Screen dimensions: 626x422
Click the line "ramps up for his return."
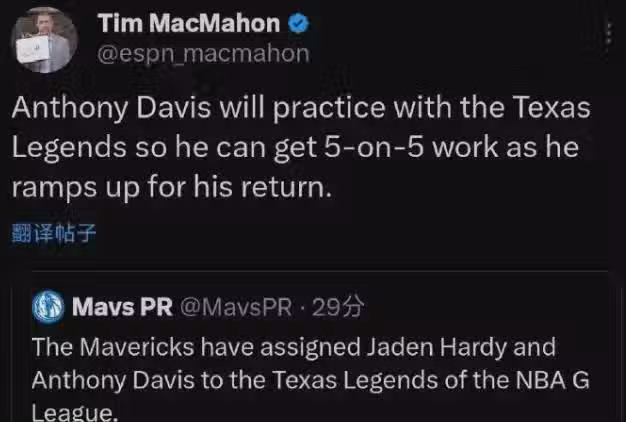pos(170,186)
